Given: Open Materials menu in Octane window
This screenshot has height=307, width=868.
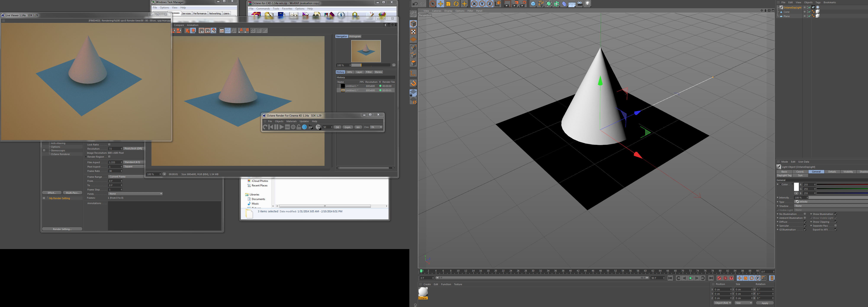Looking at the screenshot, I should (x=291, y=121).
